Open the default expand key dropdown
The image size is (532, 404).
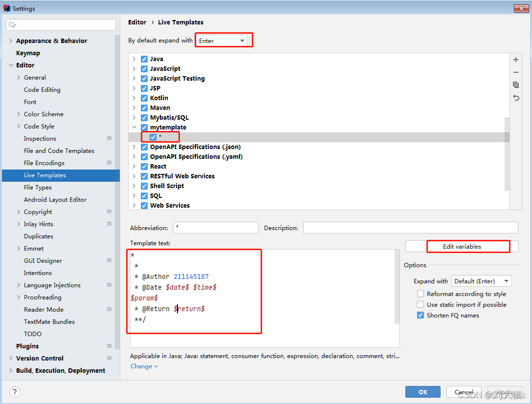(x=223, y=41)
